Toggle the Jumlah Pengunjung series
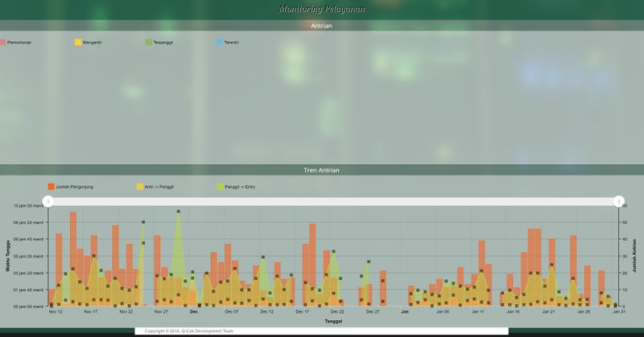Screen dimensions: 644x337 click(71, 187)
